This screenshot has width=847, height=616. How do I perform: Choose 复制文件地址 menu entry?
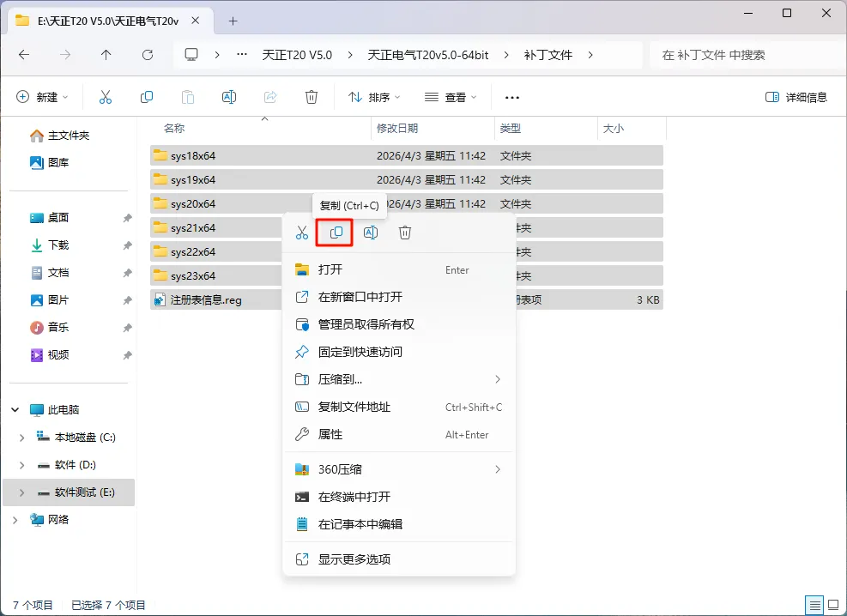click(399, 407)
